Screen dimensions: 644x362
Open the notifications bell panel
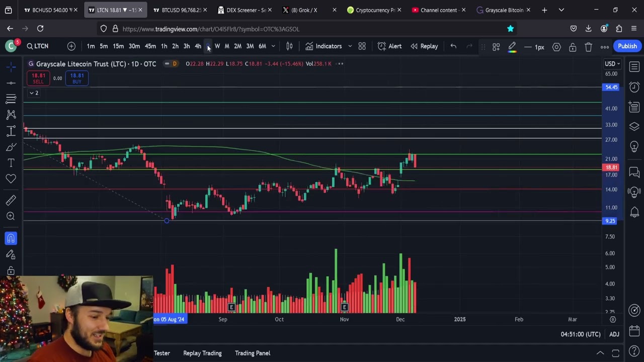(634, 212)
